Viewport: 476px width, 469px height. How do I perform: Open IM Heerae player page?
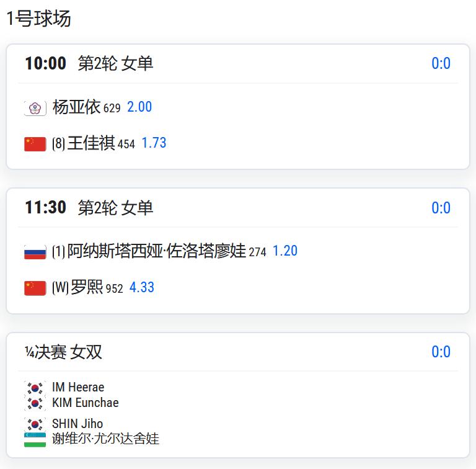click(x=78, y=387)
